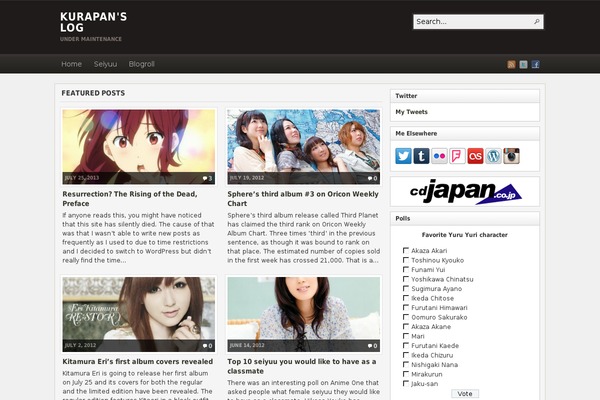
Task: Check Oomuro Sakurako poll option
Action: tap(406, 317)
